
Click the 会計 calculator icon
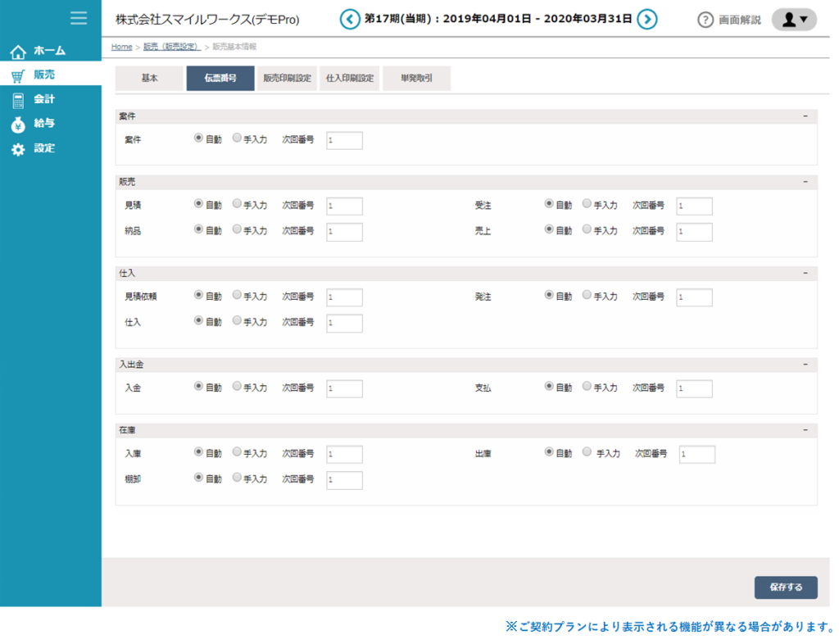click(18, 100)
